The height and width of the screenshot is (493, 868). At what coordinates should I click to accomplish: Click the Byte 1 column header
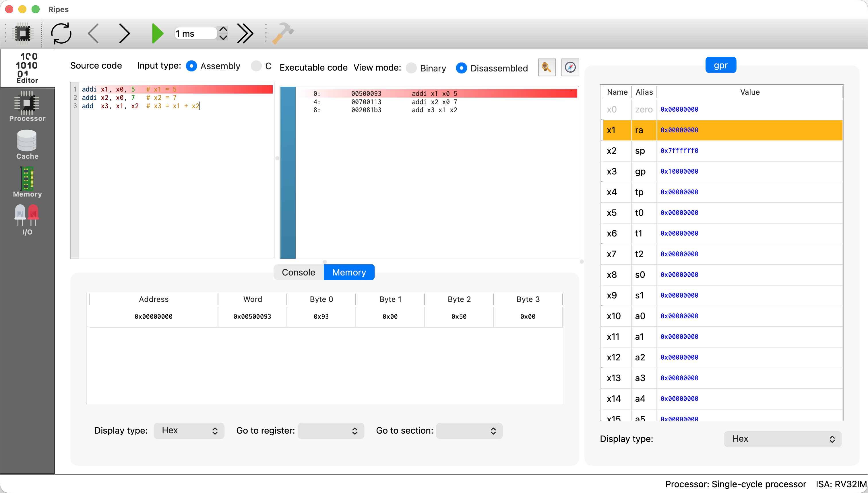pyautogui.click(x=390, y=299)
